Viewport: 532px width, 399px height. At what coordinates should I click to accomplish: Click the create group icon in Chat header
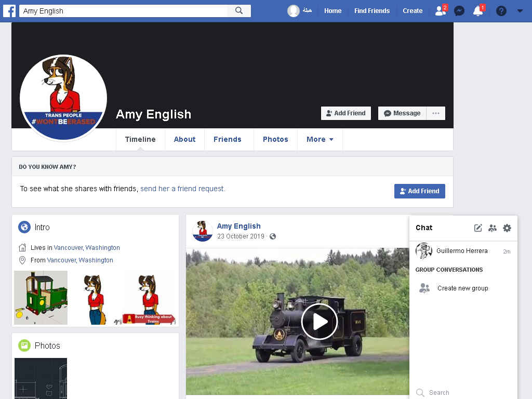click(493, 228)
